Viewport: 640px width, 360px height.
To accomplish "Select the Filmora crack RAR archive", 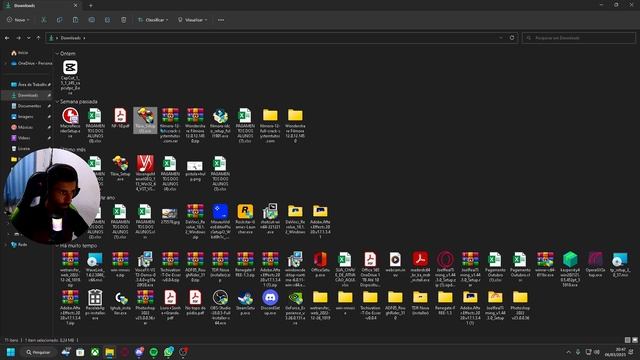I will (x=170, y=125).
